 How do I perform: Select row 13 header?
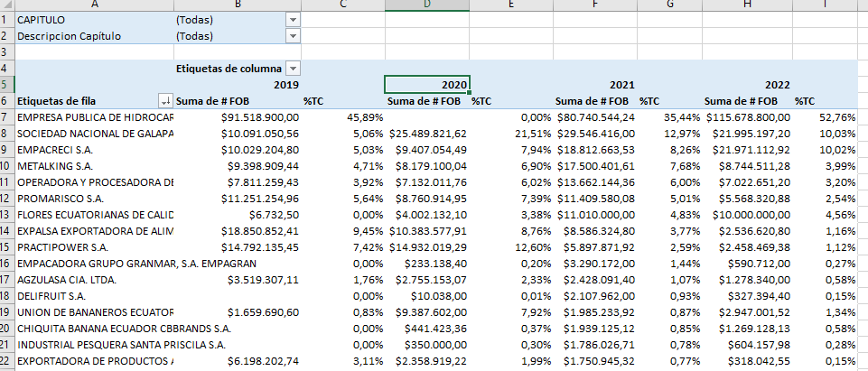tap(7, 215)
